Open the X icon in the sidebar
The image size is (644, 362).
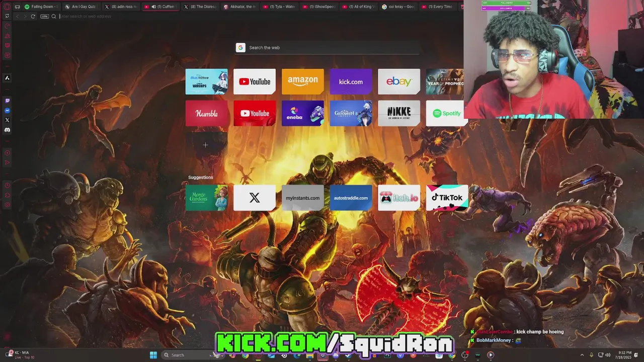7,120
